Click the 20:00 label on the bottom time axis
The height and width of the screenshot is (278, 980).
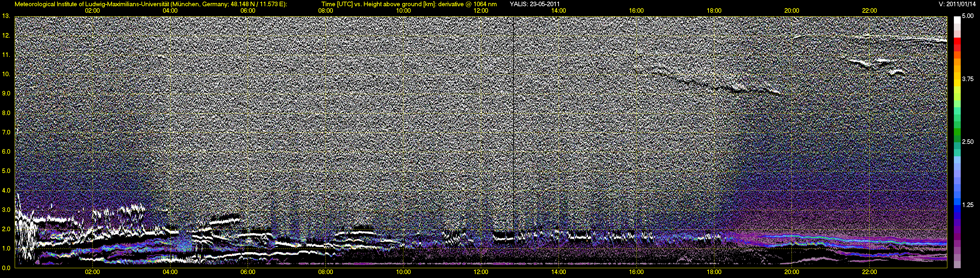pos(792,272)
